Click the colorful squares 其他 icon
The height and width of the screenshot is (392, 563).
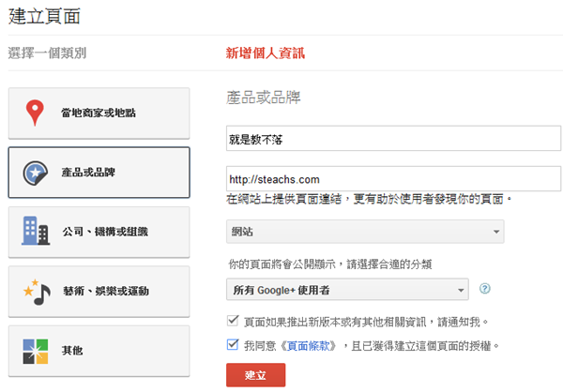pos(36,350)
